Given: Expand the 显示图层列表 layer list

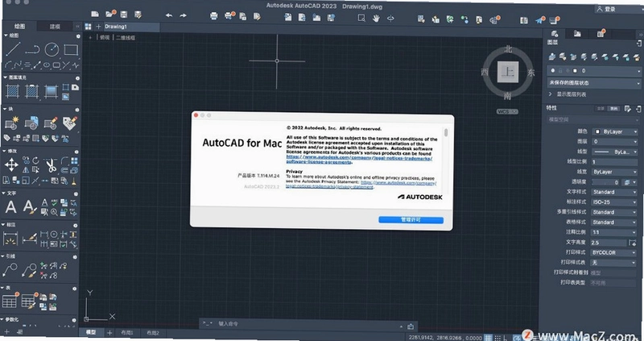Looking at the screenshot, I should click(x=551, y=94).
